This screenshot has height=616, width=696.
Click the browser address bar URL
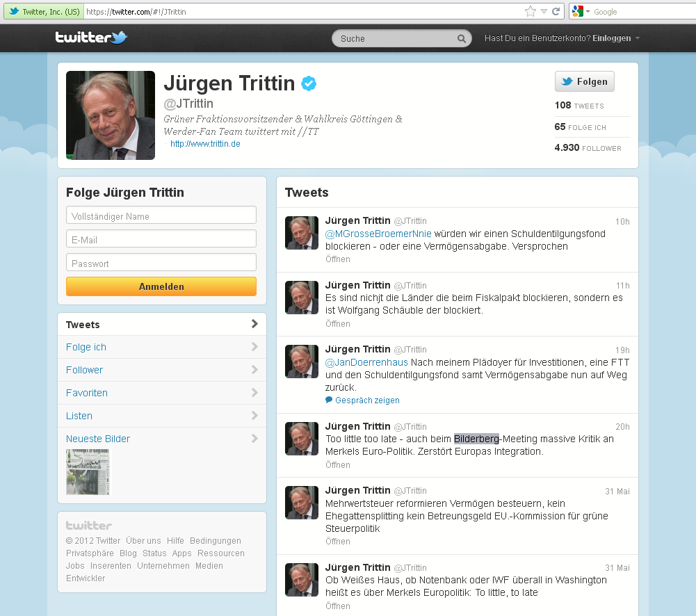[x=136, y=12]
